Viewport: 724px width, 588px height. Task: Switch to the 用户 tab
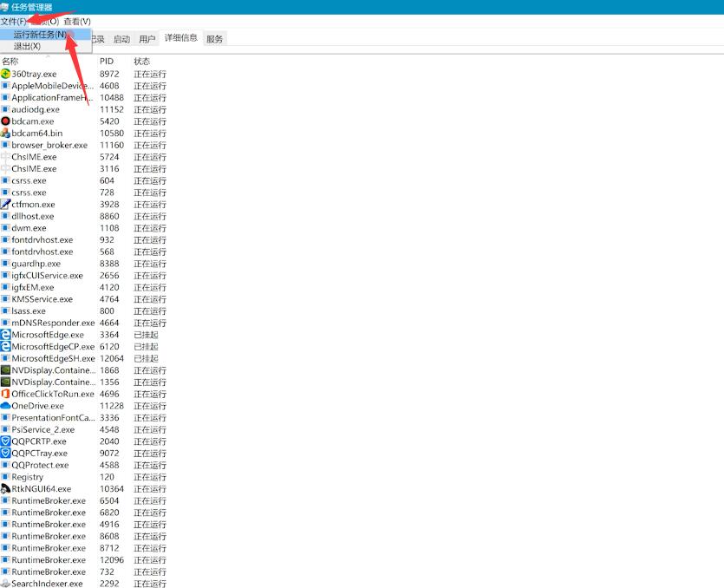pos(147,39)
